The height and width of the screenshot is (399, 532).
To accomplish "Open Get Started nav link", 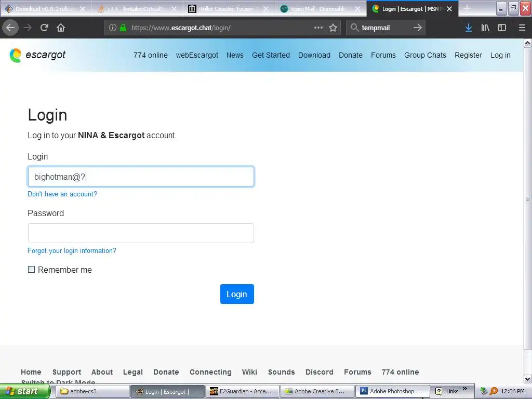I will (x=271, y=55).
